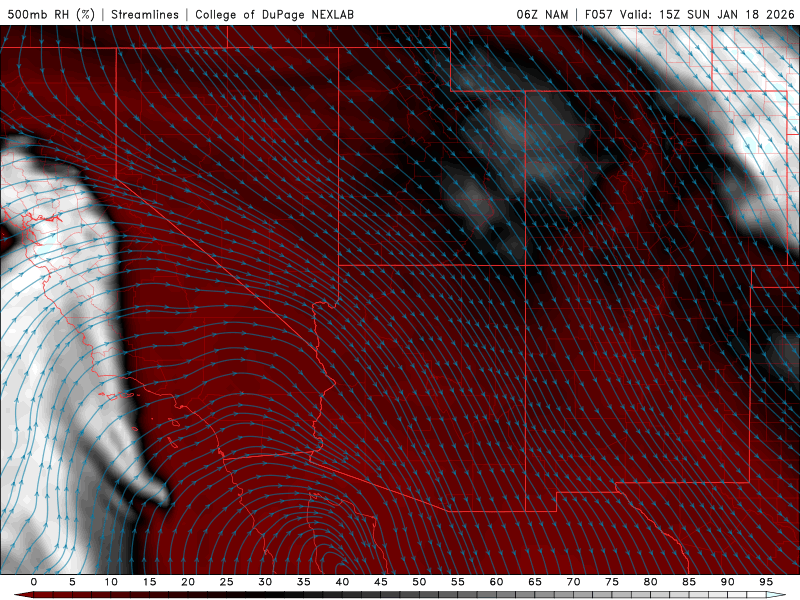Click the "75" label on the color scale

[x=612, y=582]
